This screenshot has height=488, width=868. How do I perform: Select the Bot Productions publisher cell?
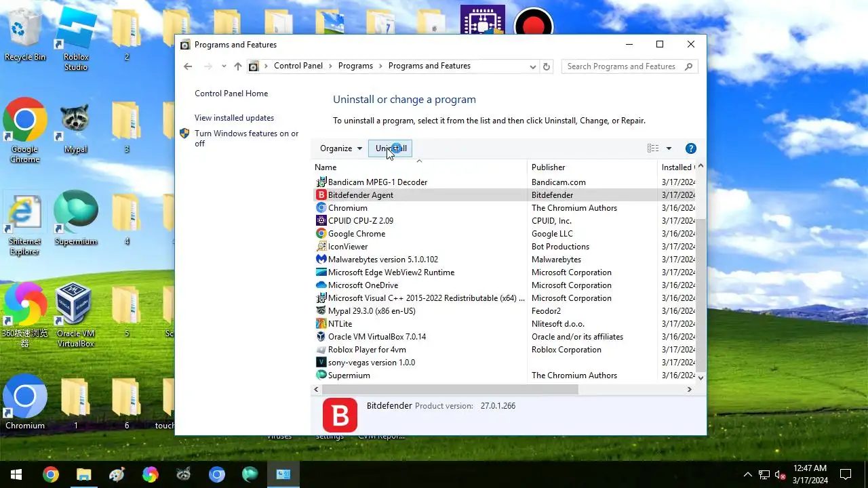point(560,246)
